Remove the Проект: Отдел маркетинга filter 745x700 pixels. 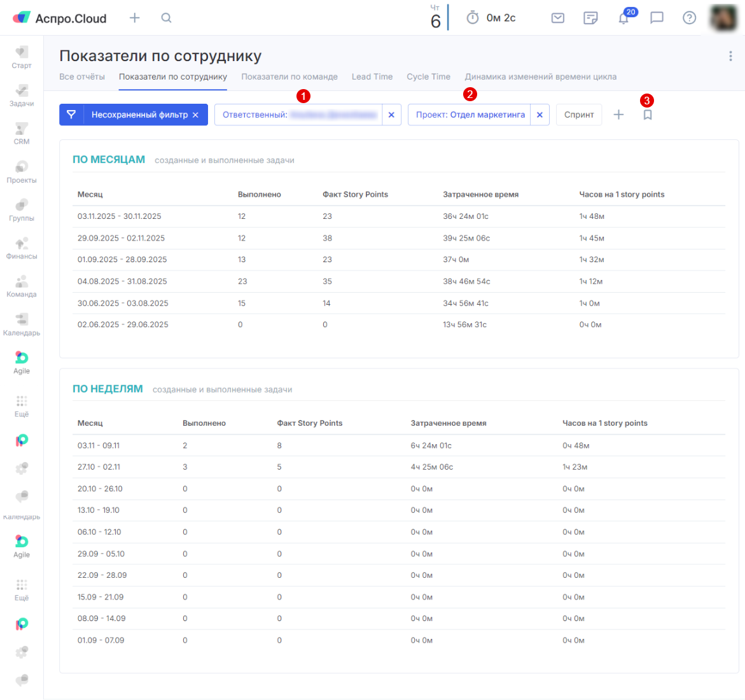pos(540,115)
